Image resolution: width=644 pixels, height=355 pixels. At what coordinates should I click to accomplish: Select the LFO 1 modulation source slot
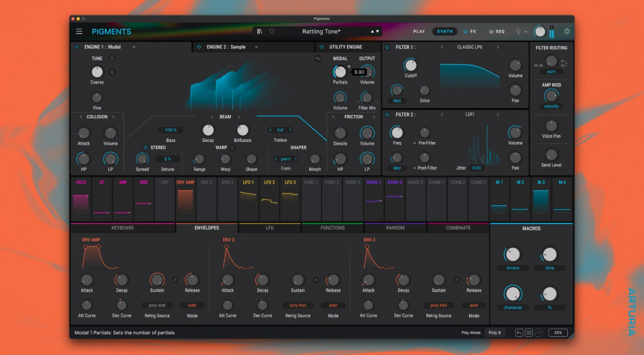coord(248,199)
